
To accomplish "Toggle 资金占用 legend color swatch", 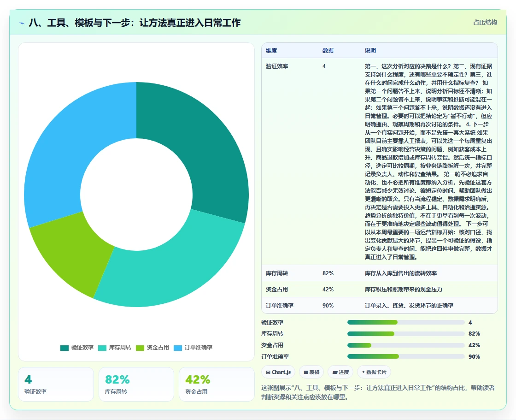I will click(140, 348).
